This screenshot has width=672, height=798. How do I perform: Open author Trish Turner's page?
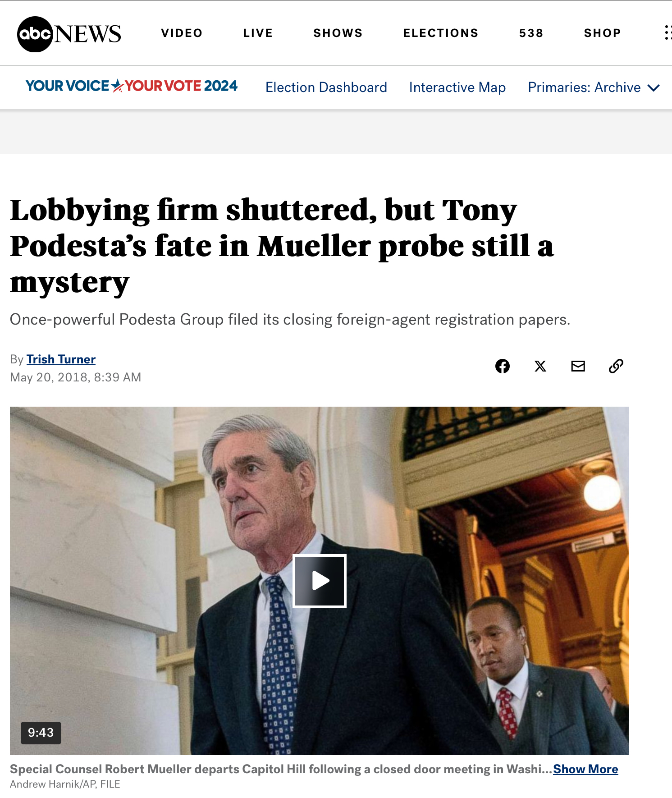click(x=61, y=359)
